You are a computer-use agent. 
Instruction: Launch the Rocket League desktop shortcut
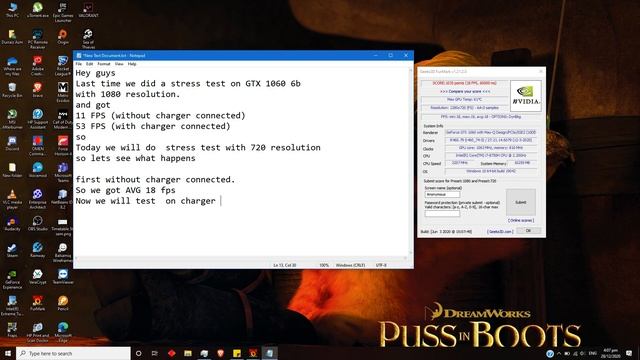[63, 65]
